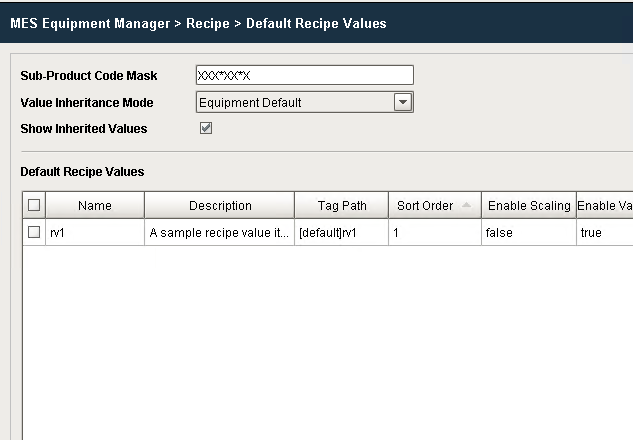Viewport: 633px width, 440px height.
Task: Select the rv1 name cell
Action: 95,233
